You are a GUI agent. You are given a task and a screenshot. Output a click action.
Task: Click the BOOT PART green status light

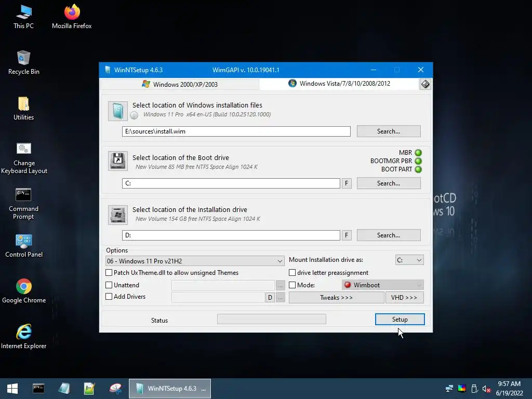418,169
